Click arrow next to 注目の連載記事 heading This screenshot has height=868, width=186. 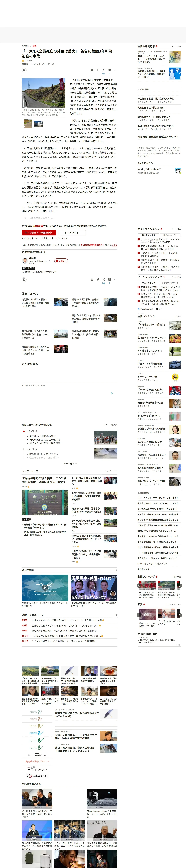(x=157, y=46)
